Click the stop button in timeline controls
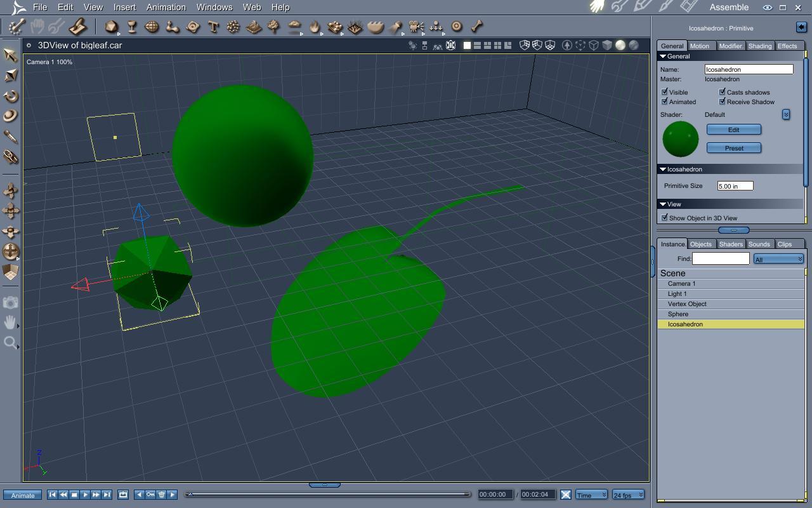Image resolution: width=812 pixels, height=508 pixels. pyautogui.click(x=74, y=495)
